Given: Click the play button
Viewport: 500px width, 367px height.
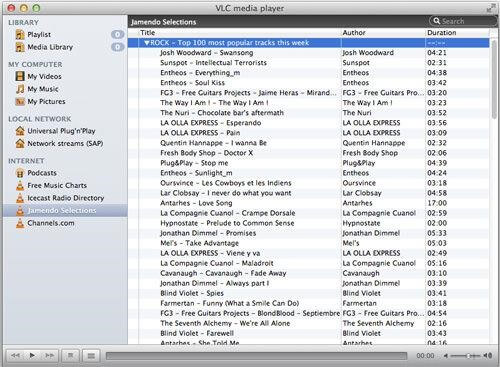Looking at the screenshot, I should (x=32, y=355).
